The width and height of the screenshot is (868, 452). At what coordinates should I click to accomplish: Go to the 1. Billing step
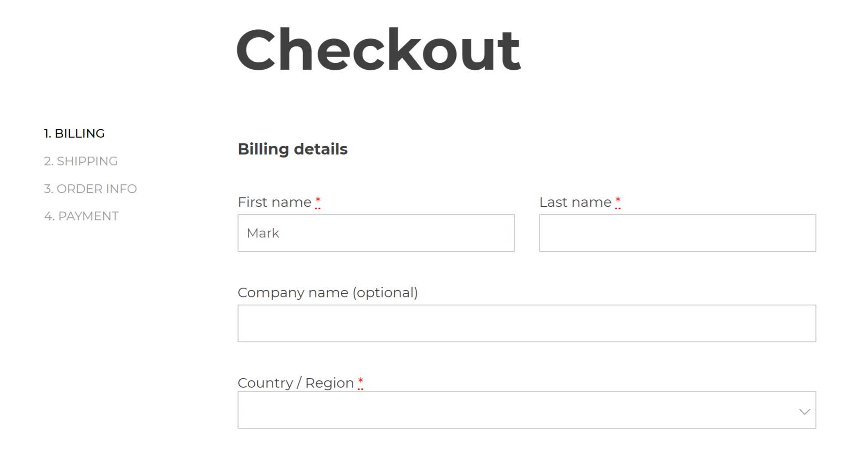pos(74,134)
